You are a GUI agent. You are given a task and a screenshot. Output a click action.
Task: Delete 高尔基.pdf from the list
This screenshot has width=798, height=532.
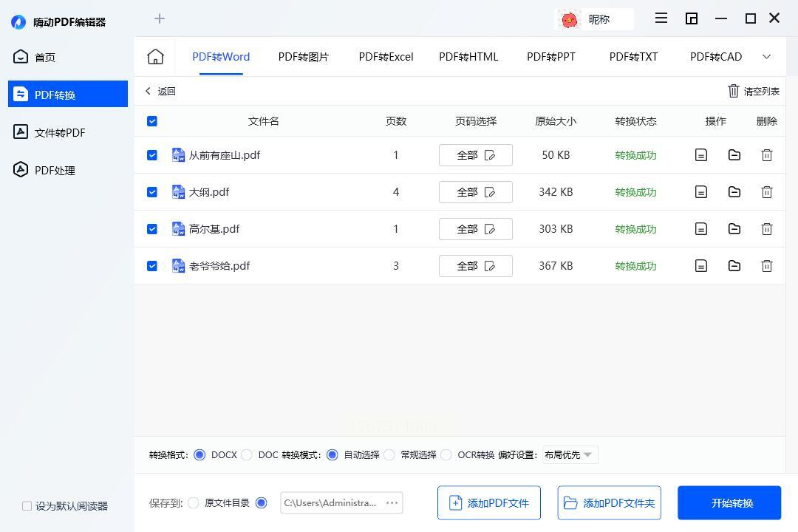point(767,229)
